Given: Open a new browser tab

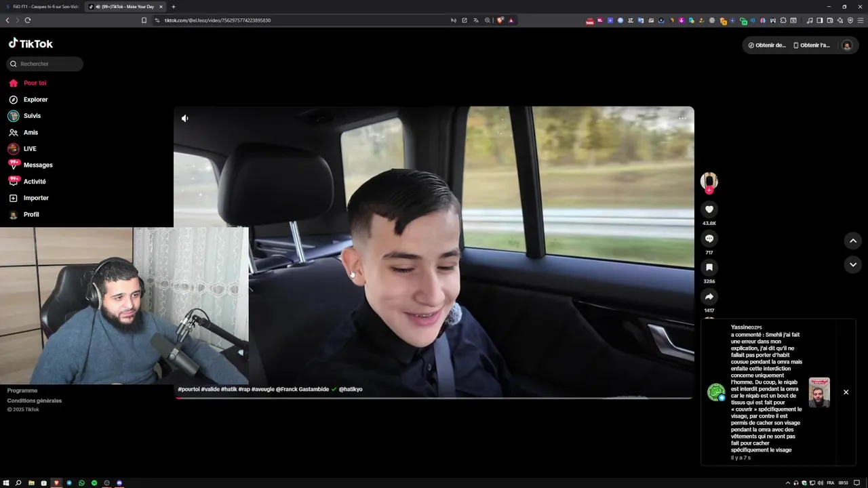Looking at the screenshot, I should pos(174,7).
